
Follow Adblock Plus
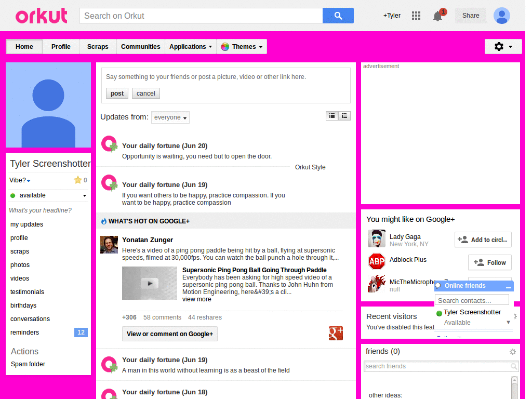pyautogui.click(x=489, y=262)
